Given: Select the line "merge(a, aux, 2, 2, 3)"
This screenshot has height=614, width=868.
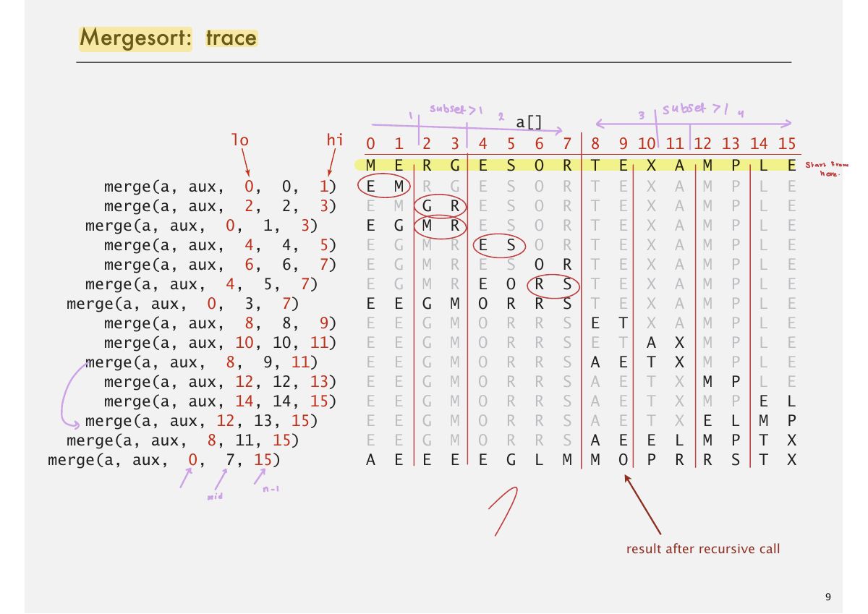Looking at the screenshot, I should pyautogui.click(x=221, y=206).
